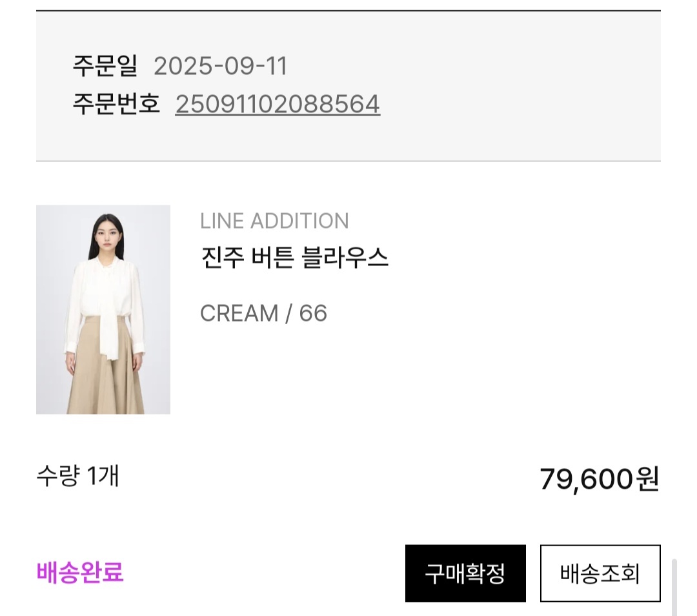Click the vertical scrollbar on right edge
Viewport: 697px width, 616px height.
tap(674, 586)
